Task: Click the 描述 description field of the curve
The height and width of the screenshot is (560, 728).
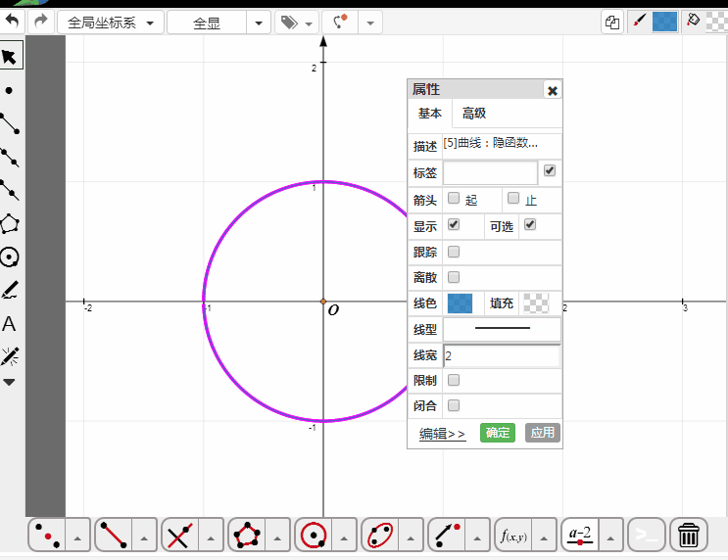Action: [x=502, y=145]
